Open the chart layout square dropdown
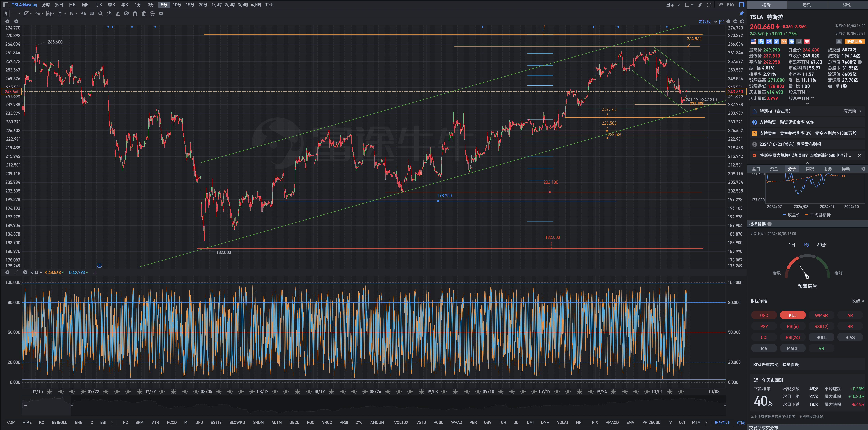Image resolution: width=868 pixels, height=430 pixels. coord(689,5)
